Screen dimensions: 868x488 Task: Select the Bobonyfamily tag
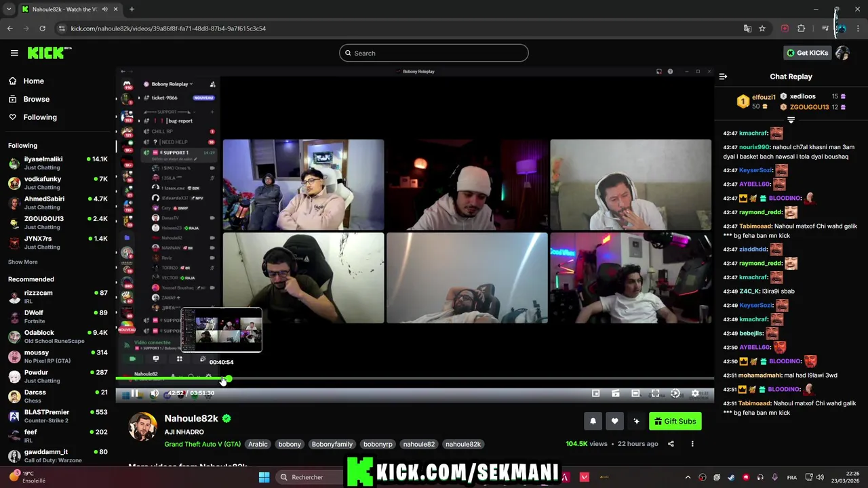coord(332,444)
